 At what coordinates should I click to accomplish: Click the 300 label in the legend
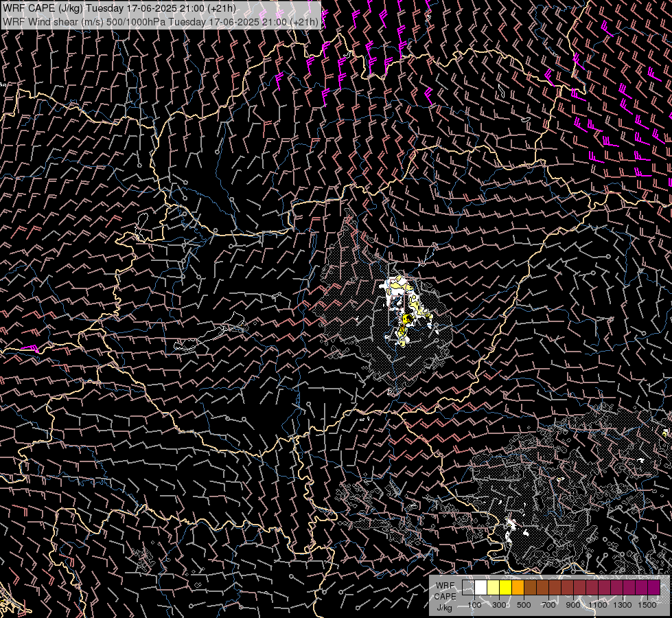tap(499, 605)
